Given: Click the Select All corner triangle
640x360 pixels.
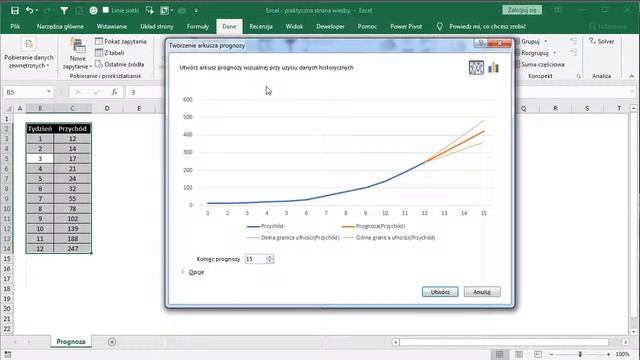Looking at the screenshot, I should tap(8, 109).
